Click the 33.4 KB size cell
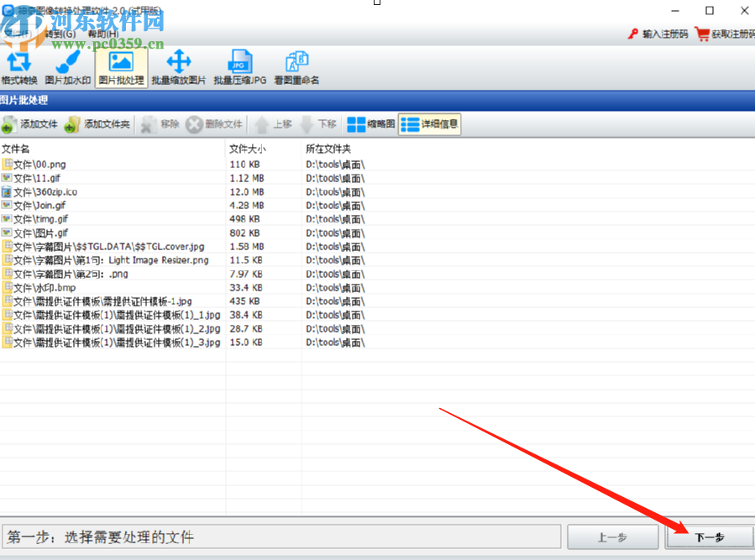This screenshot has width=755, height=560. (246, 287)
